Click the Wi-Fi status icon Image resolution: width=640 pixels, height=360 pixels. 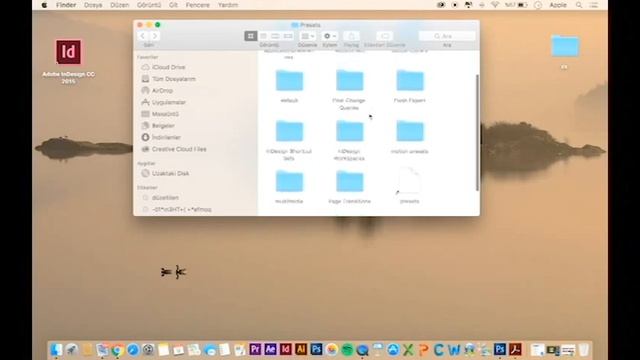495,5
